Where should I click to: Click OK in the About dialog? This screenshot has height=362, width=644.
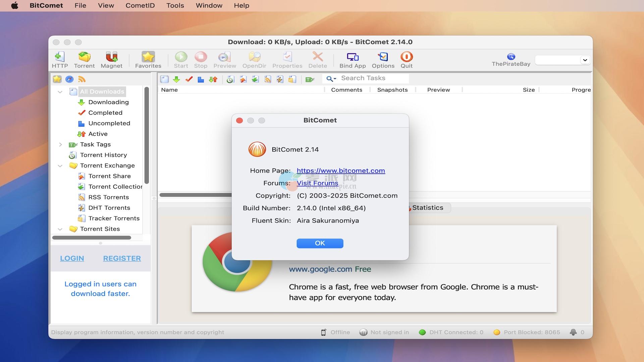pos(320,243)
